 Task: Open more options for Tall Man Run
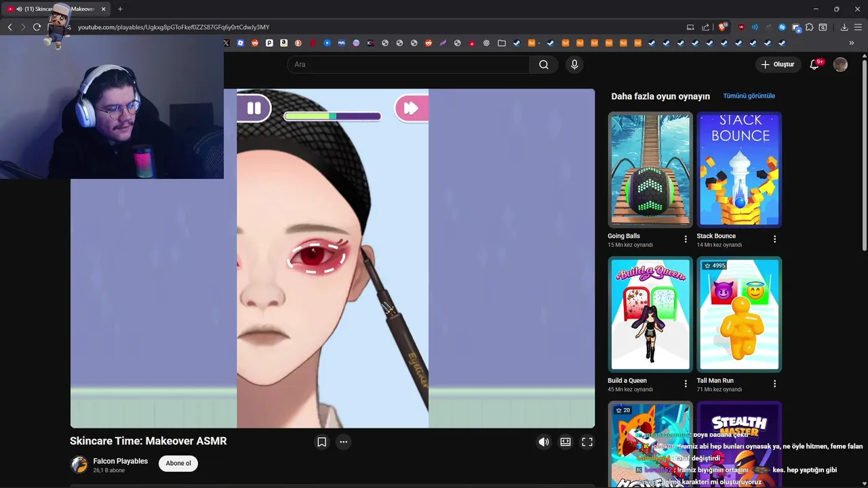click(x=774, y=384)
